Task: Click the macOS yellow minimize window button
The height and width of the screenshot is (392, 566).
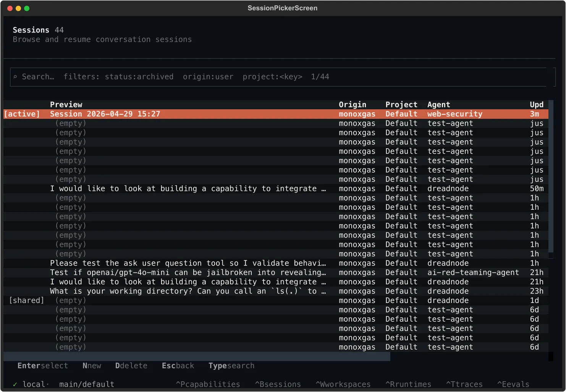Action: 18,8
